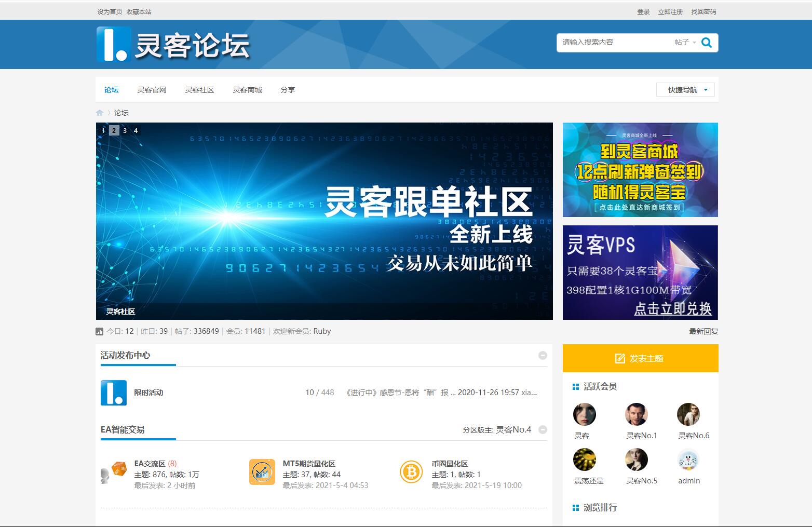Click the 灵客No.1 member avatar
Screen dimensions: 812x527
(637, 414)
